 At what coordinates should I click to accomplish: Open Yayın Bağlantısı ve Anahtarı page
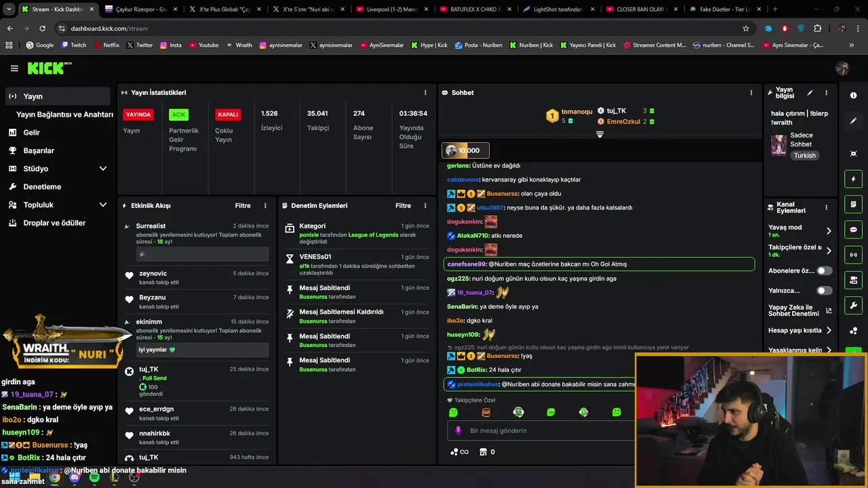pyautogui.click(x=64, y=115)
